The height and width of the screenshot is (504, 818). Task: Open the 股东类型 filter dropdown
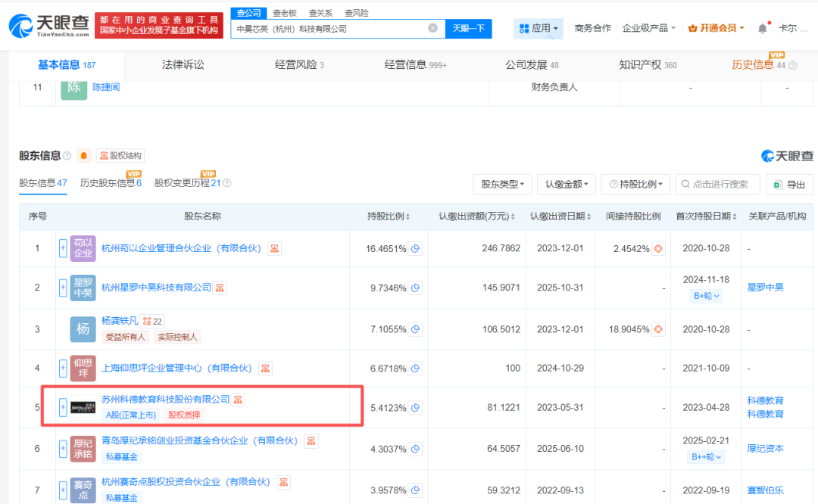502,184
